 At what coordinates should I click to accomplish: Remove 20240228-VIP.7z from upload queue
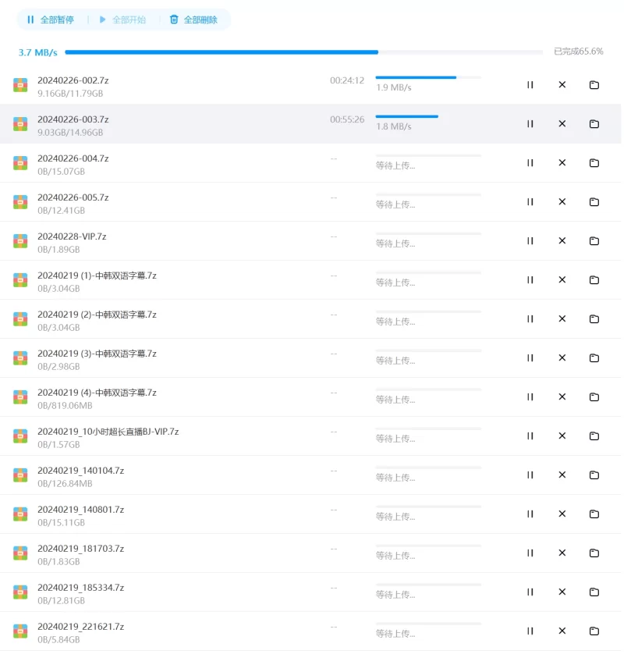[562, 241]
